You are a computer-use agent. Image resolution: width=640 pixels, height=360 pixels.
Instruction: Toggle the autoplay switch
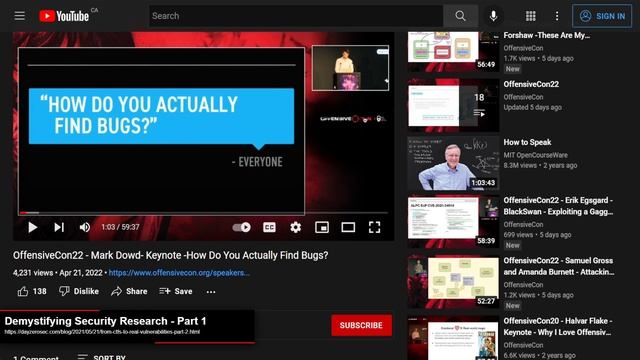[x=242, y=227]
